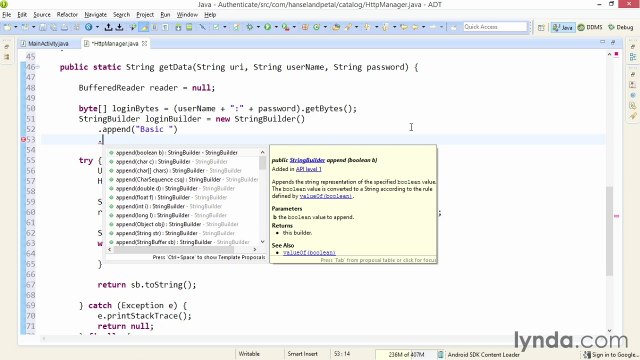Click the Open Perspective icon
The height and width of the screenshot is (360, 640).
(541, 27)
